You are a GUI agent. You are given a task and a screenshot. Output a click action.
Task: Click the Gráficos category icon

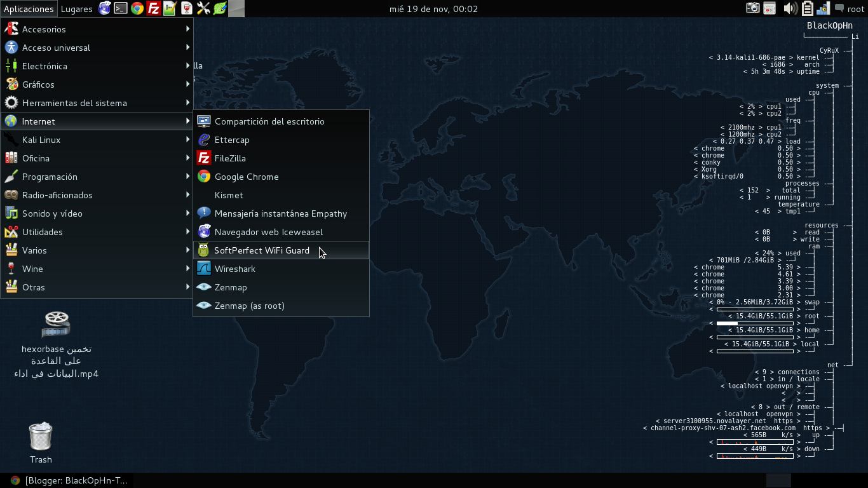[11, 85]
